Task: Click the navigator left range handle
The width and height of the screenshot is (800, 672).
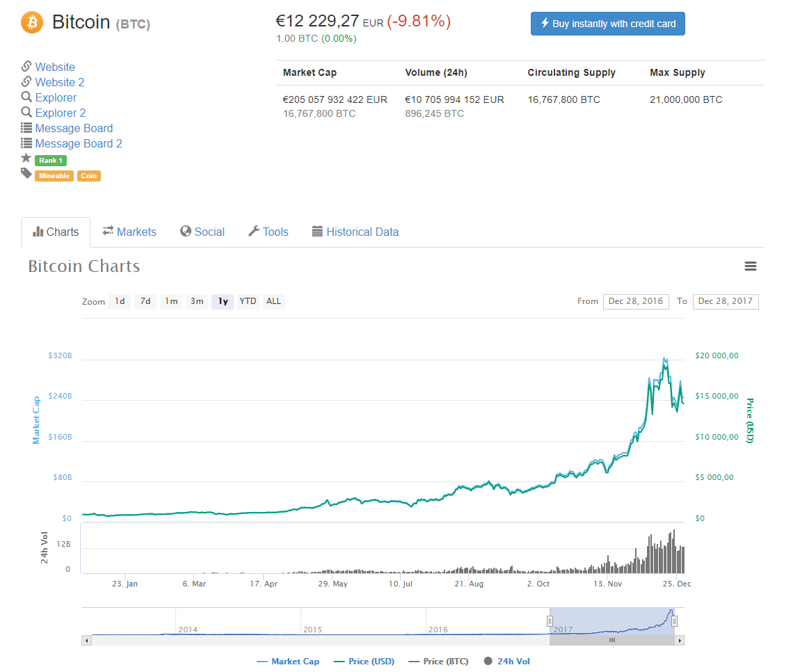Action: click(550, 621)
